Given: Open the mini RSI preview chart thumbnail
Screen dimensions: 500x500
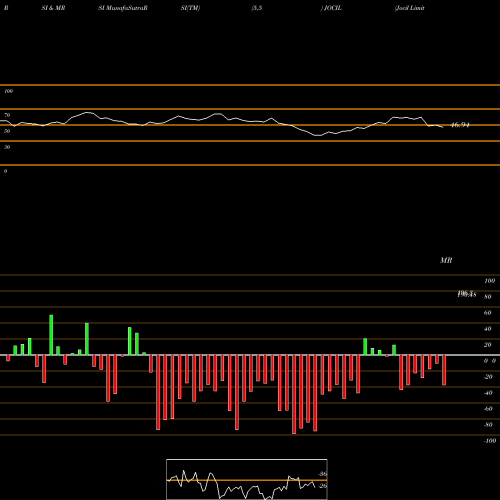Looking at the screenshot, I should (247, 479).
